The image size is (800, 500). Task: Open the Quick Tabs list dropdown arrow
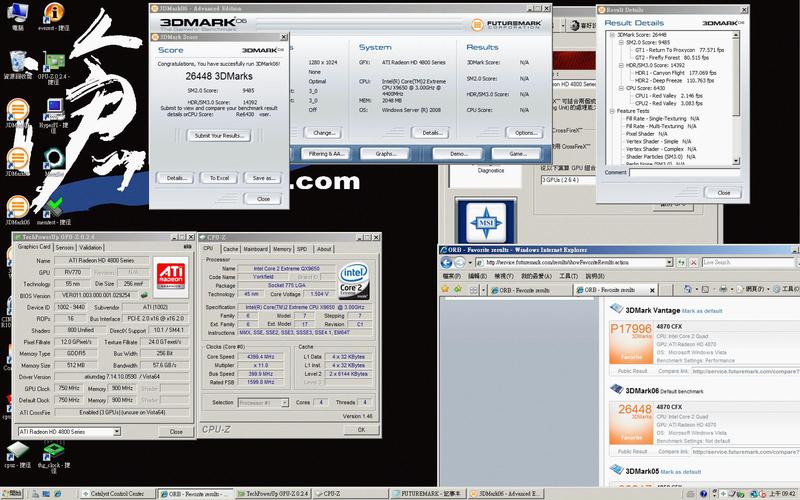[483, 290]
